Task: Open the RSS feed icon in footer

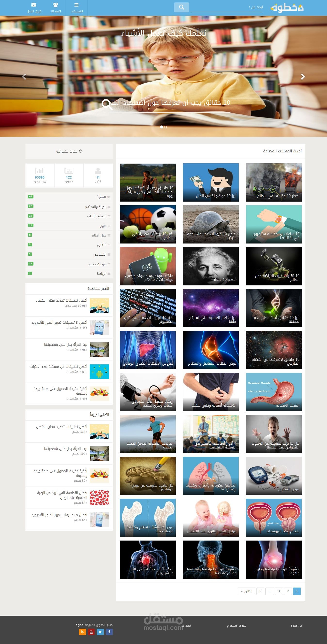Action: point(82,632)
